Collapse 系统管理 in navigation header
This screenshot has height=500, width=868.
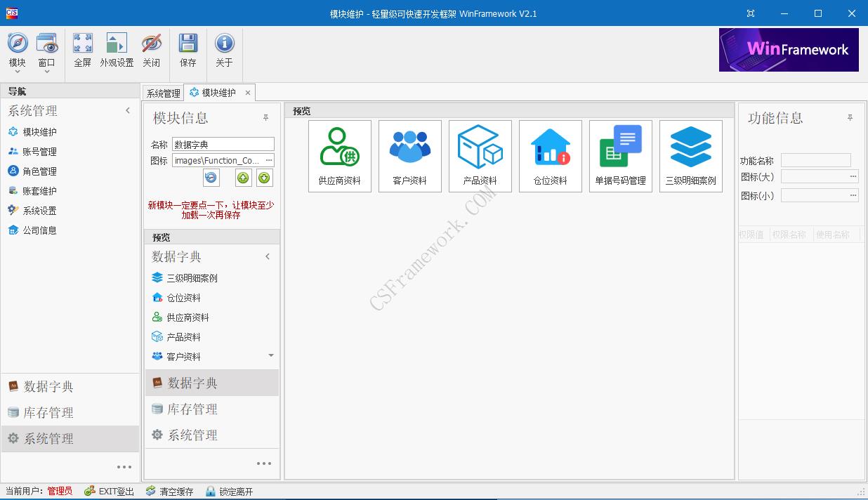click(x=128, y=110)
